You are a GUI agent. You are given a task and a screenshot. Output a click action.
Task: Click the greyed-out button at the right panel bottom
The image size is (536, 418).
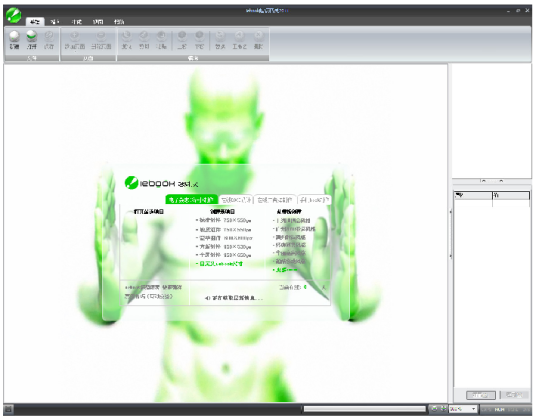[x=514, y=395]
